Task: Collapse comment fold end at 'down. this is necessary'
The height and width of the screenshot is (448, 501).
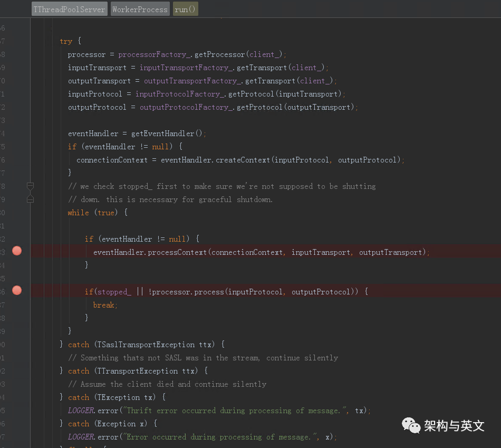Action: [31, 199]
